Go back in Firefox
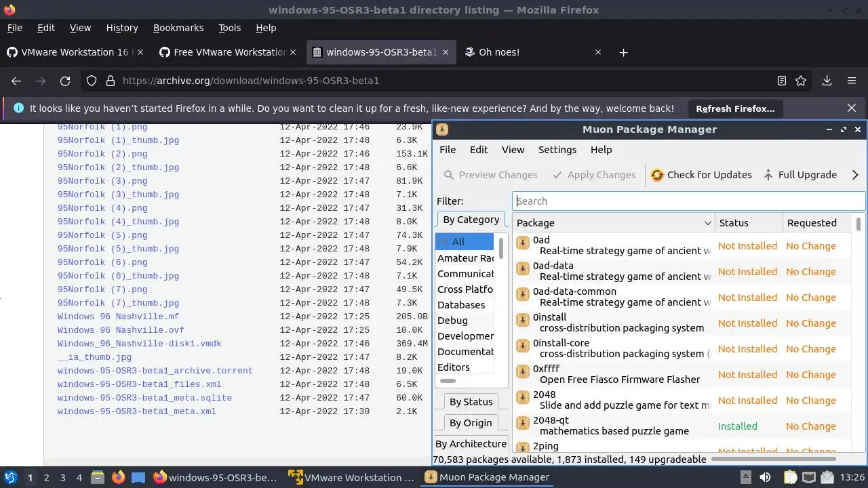Image resolution: width=868 pixels, height=488 pixels. (16, 81)
